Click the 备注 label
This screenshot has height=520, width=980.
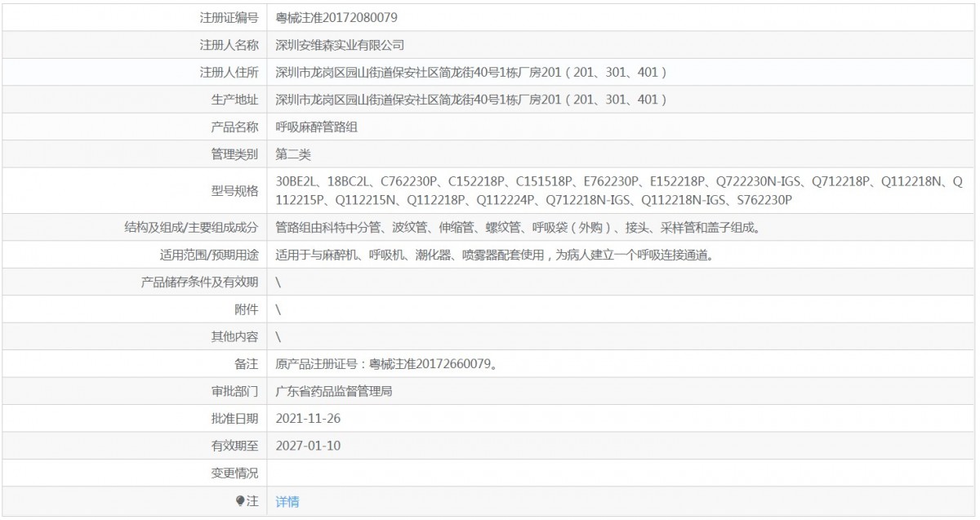click(x=246, y=364)
